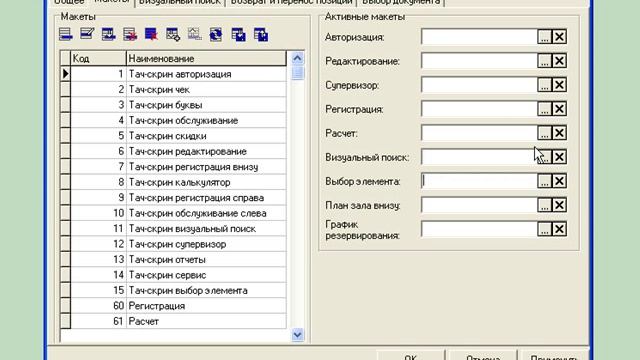The image size is (640, 360).
Task: Browse layouts for Расчет with ... button
Action: pos(544,133)
